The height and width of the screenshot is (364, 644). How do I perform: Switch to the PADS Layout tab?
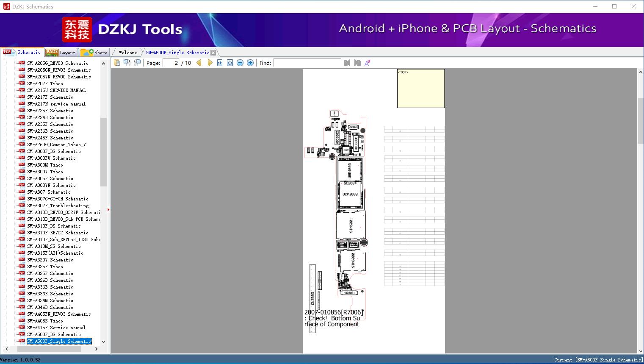coord(60,53)
